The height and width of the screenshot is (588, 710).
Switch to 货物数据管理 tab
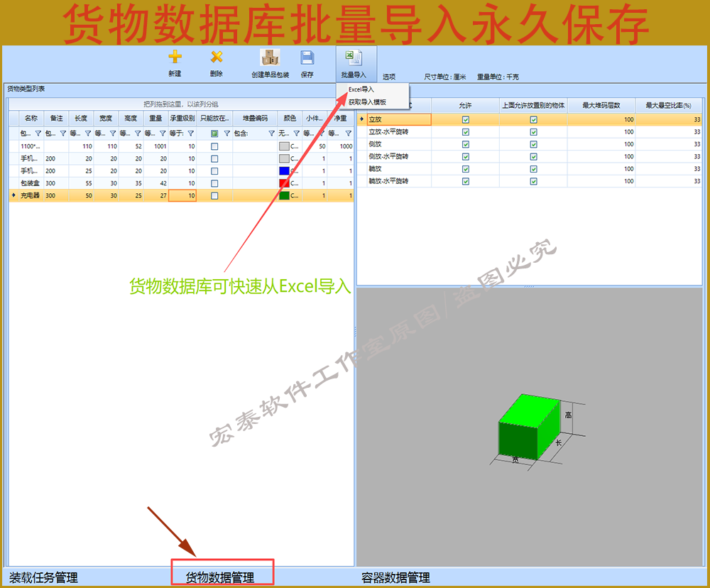click(220, 577)
